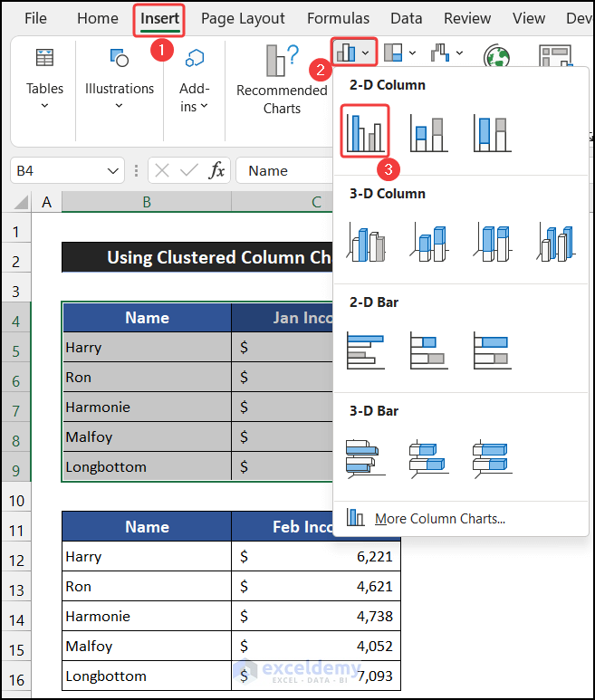Select the Ron cell in row 6

[147, 378]
